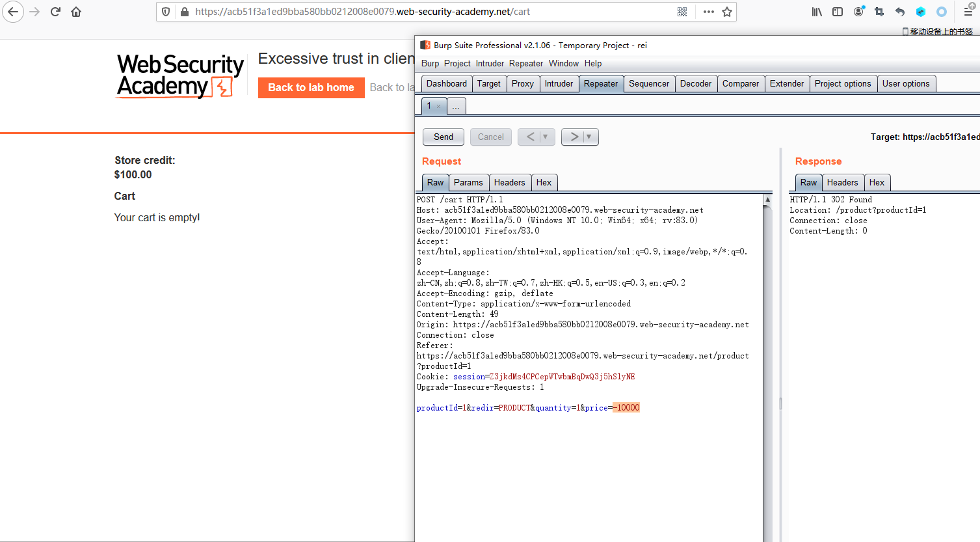Select the Repeater tool tab
Screen dimensions: 980x542
pos(601,83)
